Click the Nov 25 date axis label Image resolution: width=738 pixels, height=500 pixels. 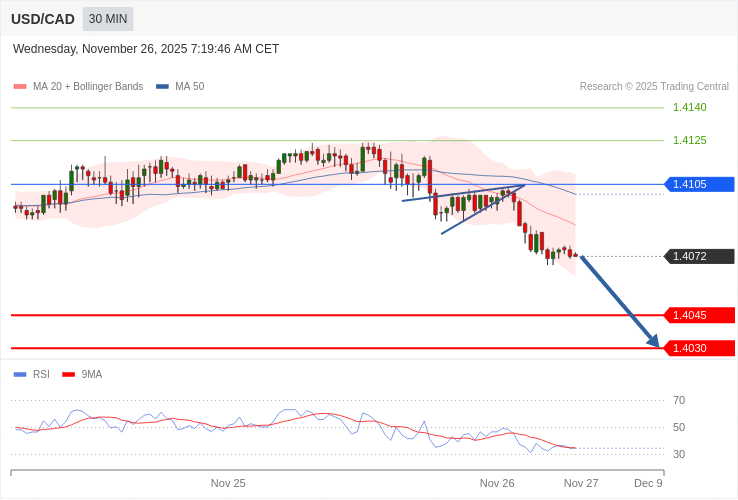coord(228,484)
